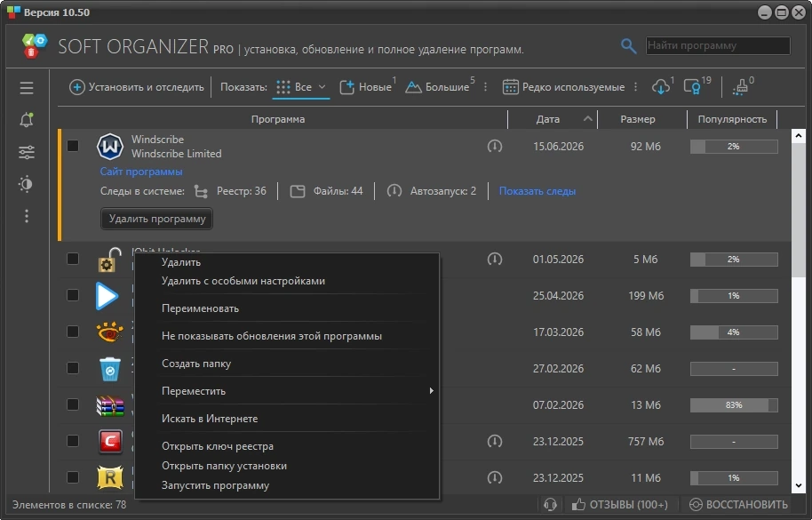
Task: Open options dots after Большие filter
Action: pyautogui.click(x=485, y=87)
